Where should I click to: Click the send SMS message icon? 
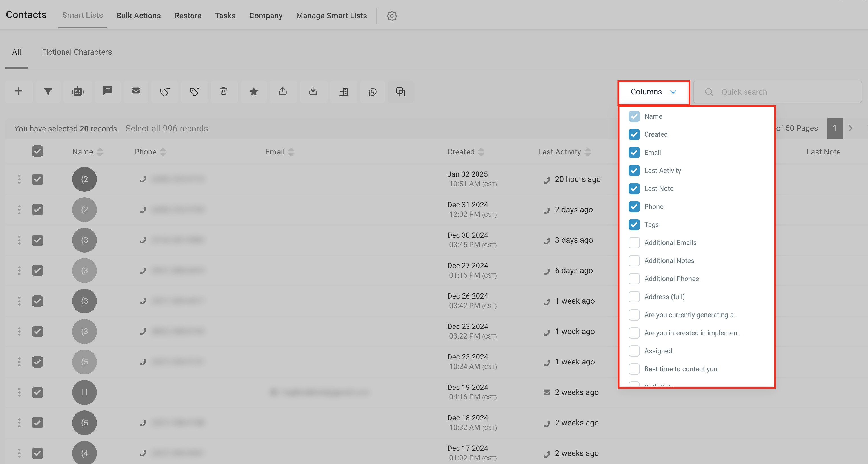pos(108,91)
